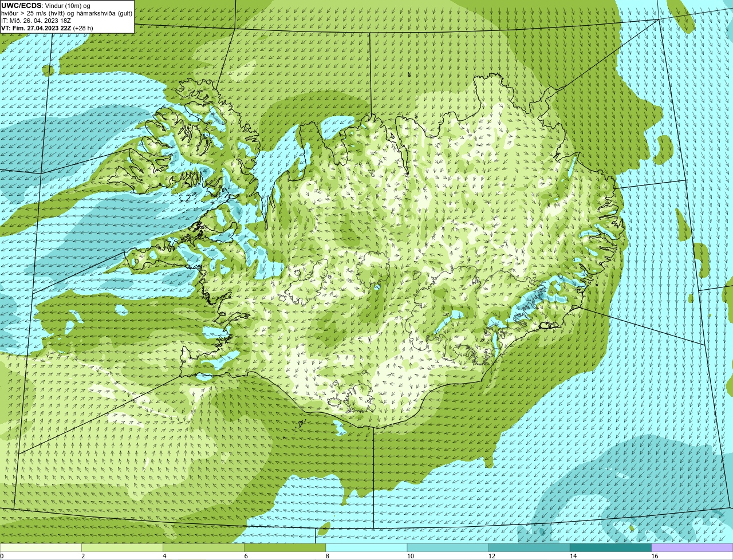Click the "VT: Fim. 27.04.2023 22Z" line
Screen dimensions: 733x560
pos(36,27)
